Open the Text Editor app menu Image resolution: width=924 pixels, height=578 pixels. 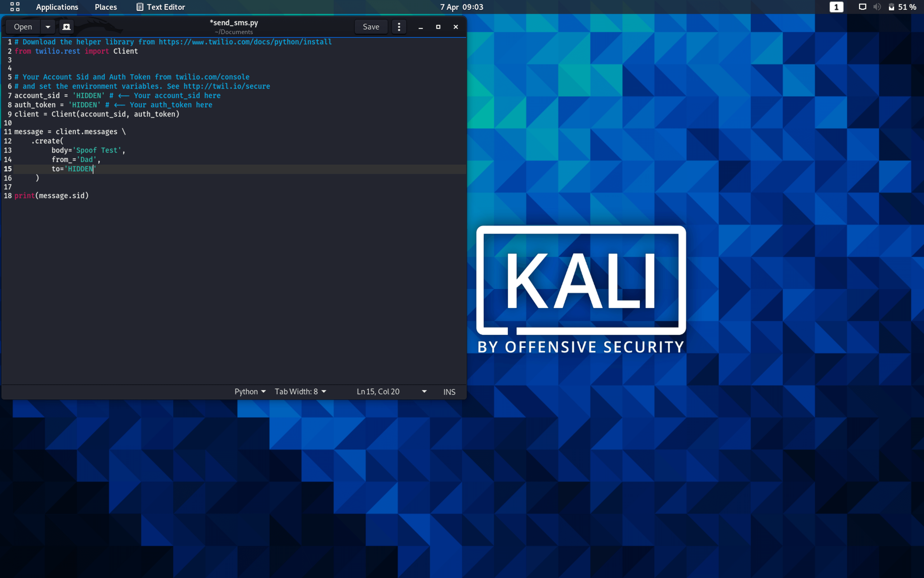coord(161,7)
